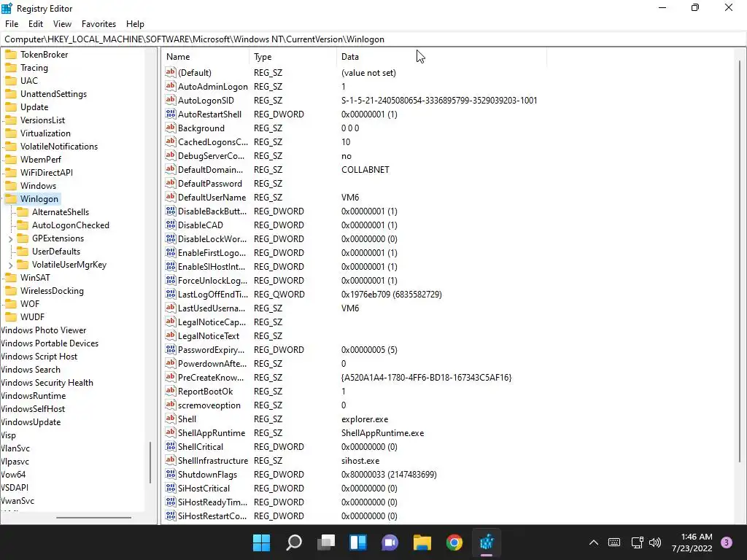
Task: Click the (Default) string value icon
Action: pos(171,72)
